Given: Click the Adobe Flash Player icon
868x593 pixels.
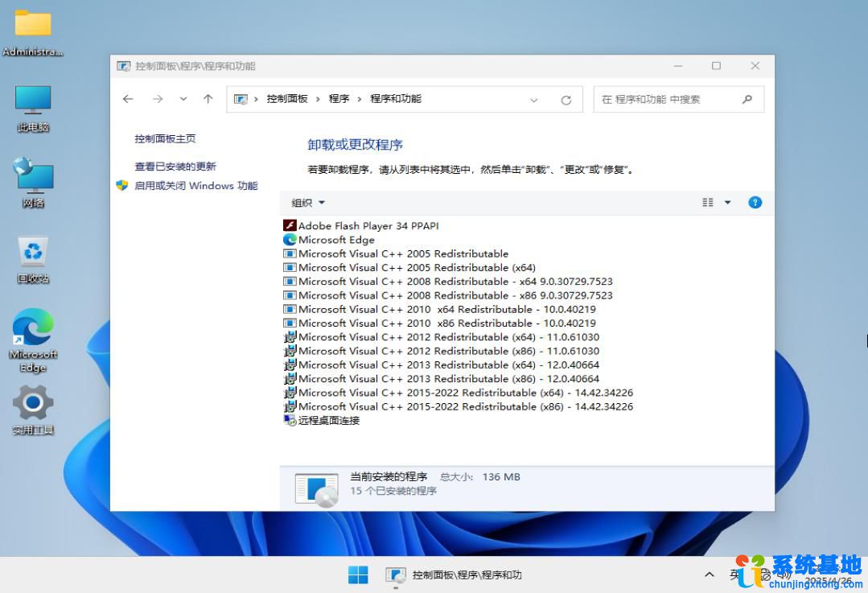Looking at the screenshot, I should 290,225.
